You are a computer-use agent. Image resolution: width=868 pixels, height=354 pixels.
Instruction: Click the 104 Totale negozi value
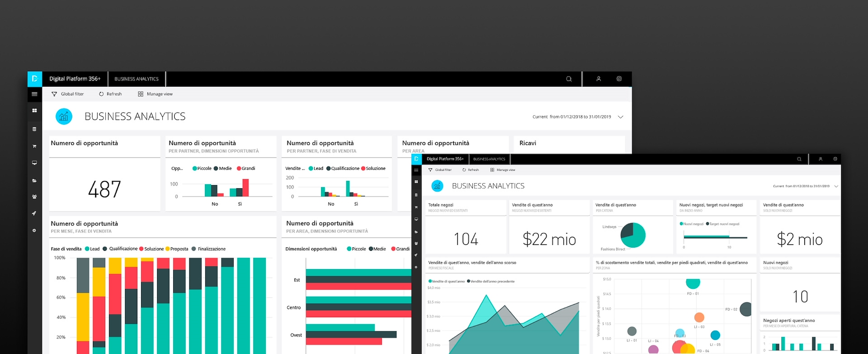[x=466, y=239]
